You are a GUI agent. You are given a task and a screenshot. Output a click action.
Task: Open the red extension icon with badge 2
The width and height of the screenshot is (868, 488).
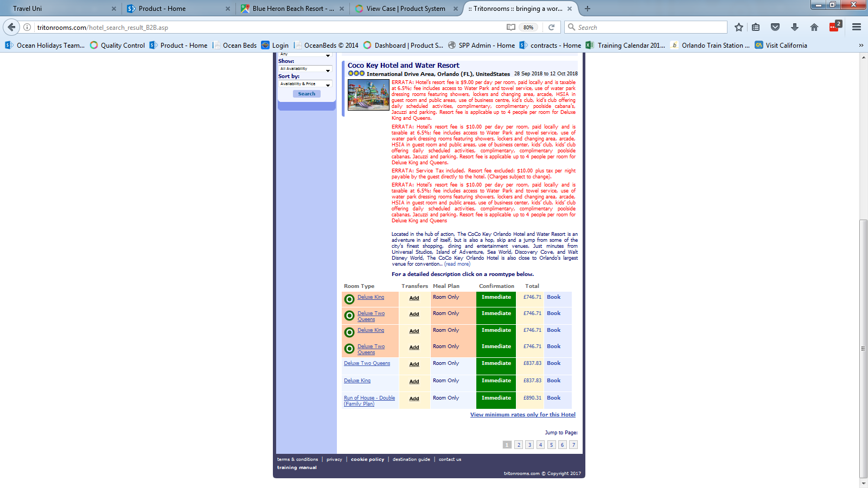pyautogui.click(x=835, y=27)
